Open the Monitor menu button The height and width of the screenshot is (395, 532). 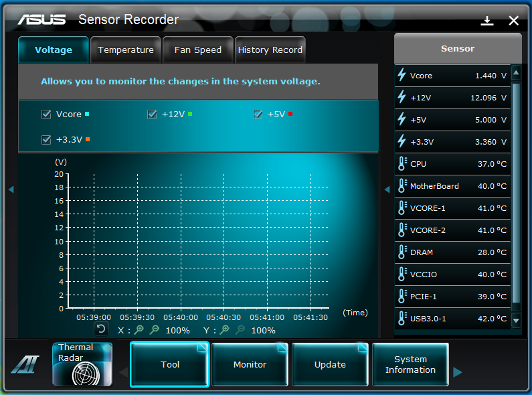(250, 364)
